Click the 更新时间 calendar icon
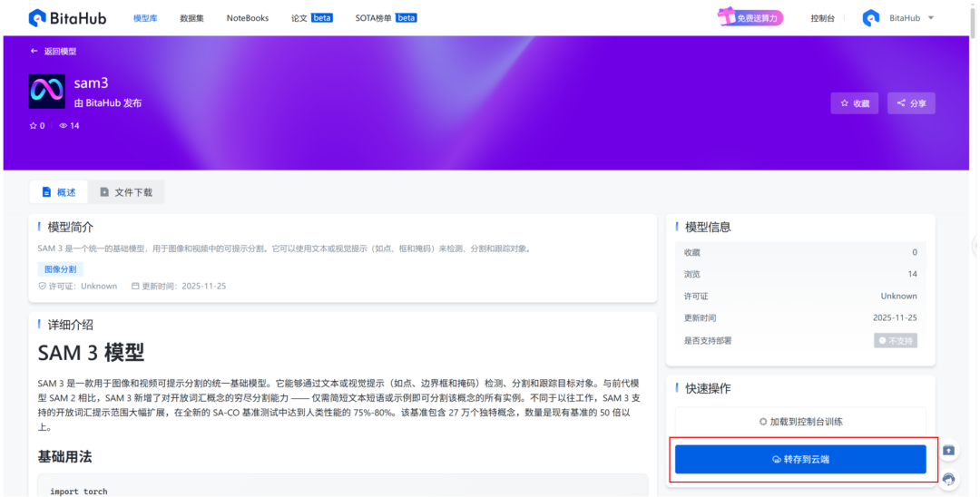 (135, 286)
